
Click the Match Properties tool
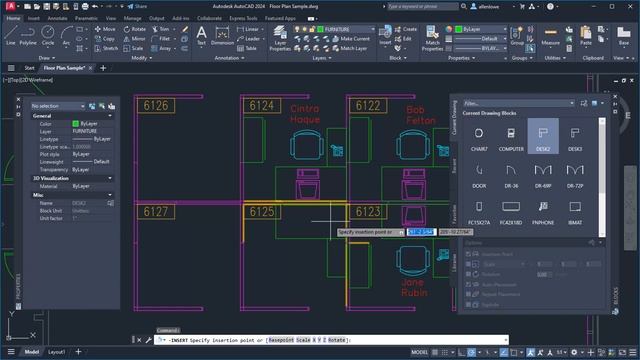tap(432, 38)
